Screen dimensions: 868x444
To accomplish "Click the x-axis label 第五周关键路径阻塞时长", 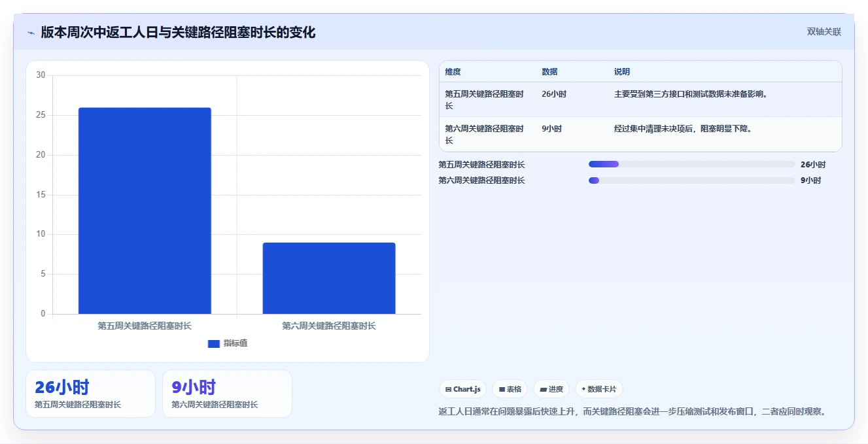I will tap(145, 326).
